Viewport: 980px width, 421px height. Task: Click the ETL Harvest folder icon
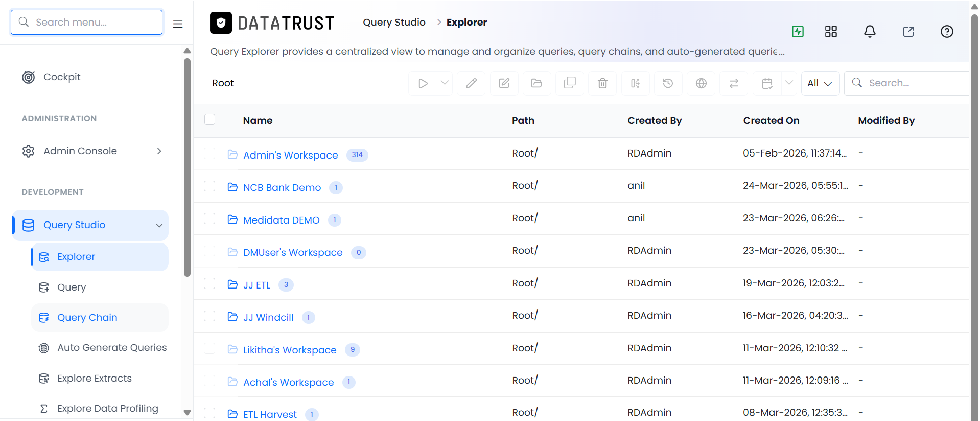pyautogui.click(x=232, y=413)
